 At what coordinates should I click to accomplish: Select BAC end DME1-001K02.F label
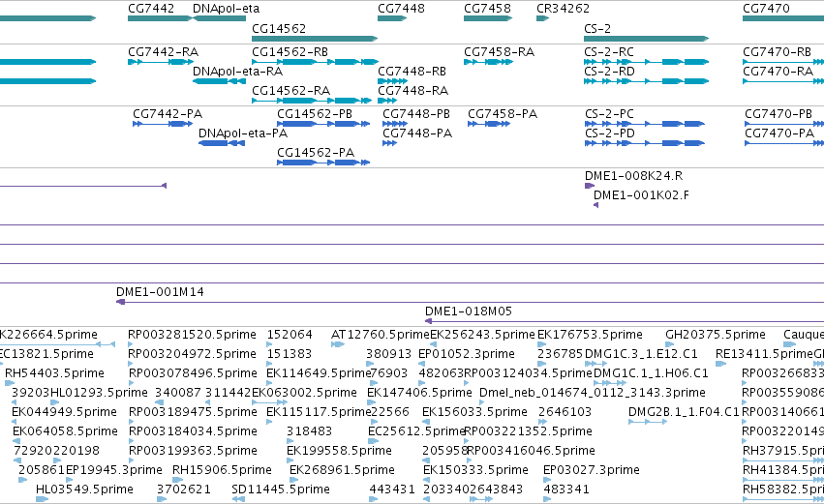click(x=641, y=195)
